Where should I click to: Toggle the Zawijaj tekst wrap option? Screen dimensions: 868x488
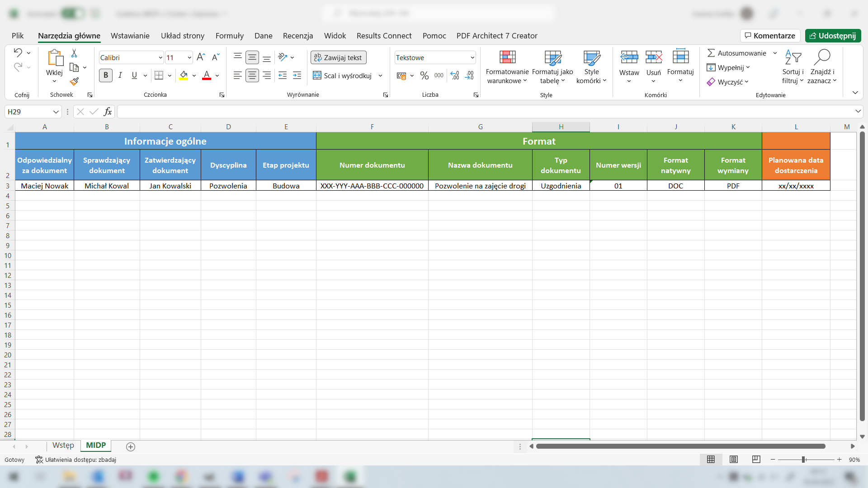339,57
